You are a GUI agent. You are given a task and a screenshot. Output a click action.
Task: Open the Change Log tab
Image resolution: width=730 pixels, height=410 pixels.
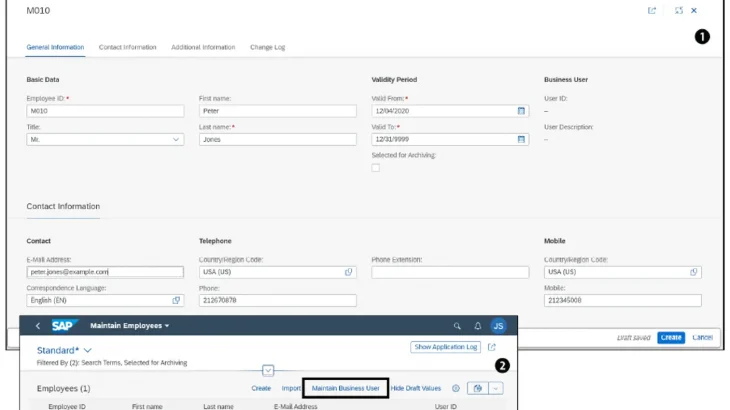(267, 47)
